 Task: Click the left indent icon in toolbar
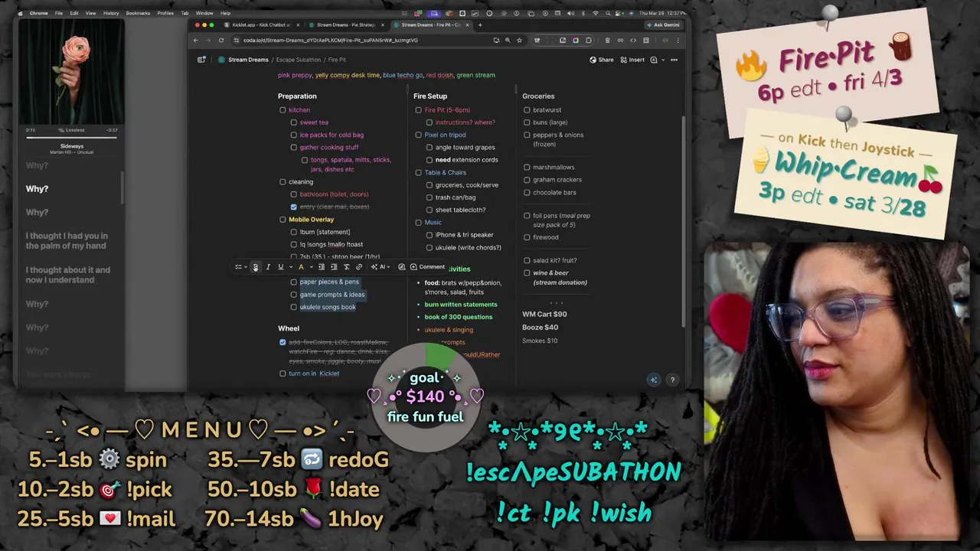tap(322, 267)
